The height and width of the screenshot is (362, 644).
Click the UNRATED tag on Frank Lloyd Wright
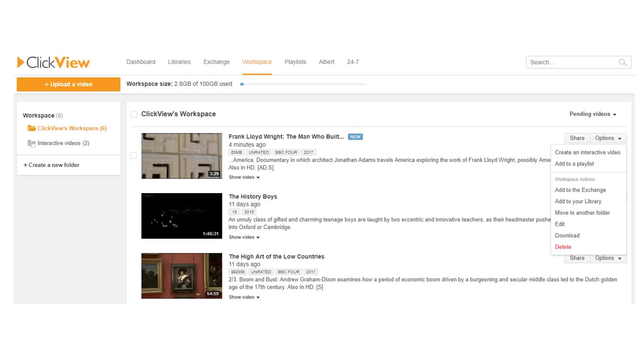pyautogui.click(x=259, y=153)
